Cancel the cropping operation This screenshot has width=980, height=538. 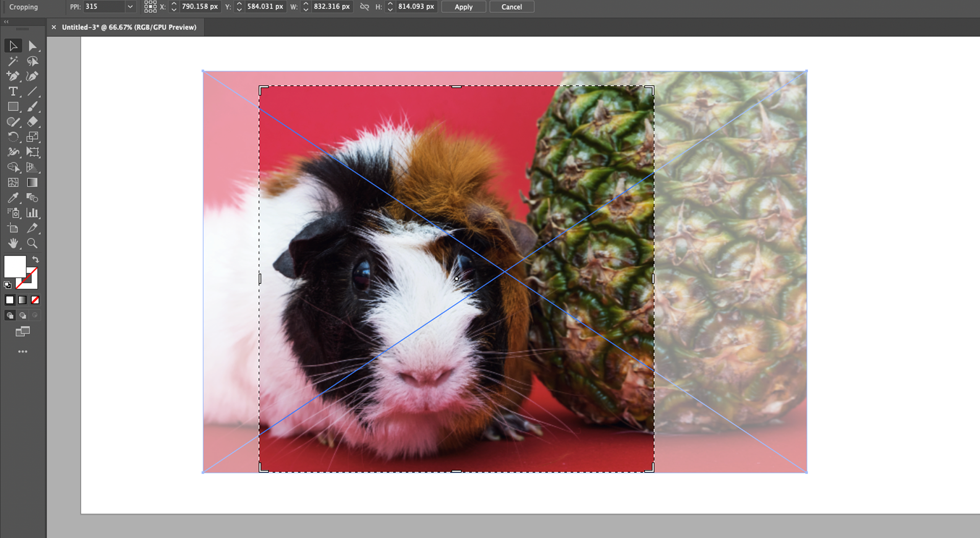tap(511, 7)
